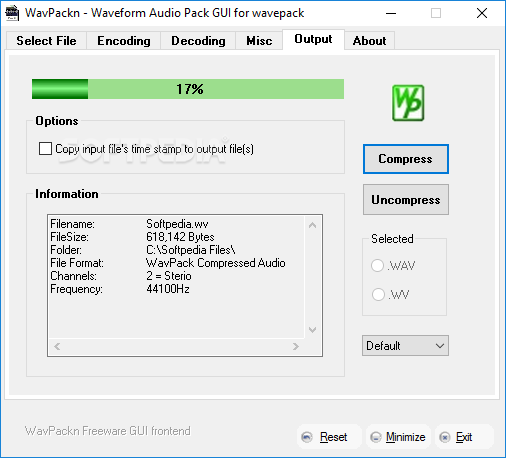Close the WavPackn window
The image size is (506, 458).
pyautogui.click(x=482, y=13)
